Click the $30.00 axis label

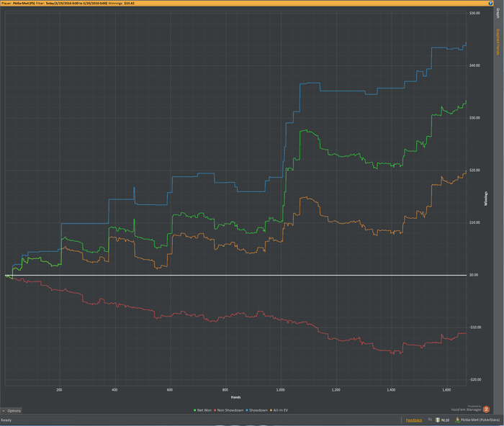click(474, 118)
